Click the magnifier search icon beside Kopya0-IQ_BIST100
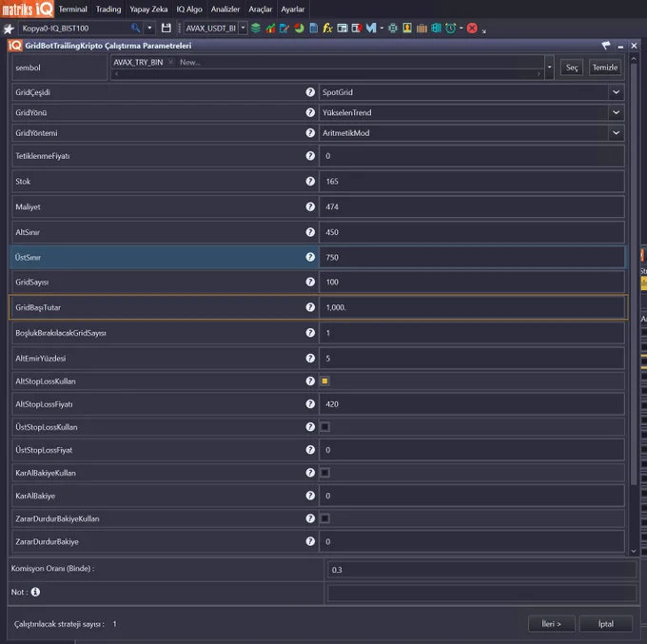 click(x=135, y=28)
